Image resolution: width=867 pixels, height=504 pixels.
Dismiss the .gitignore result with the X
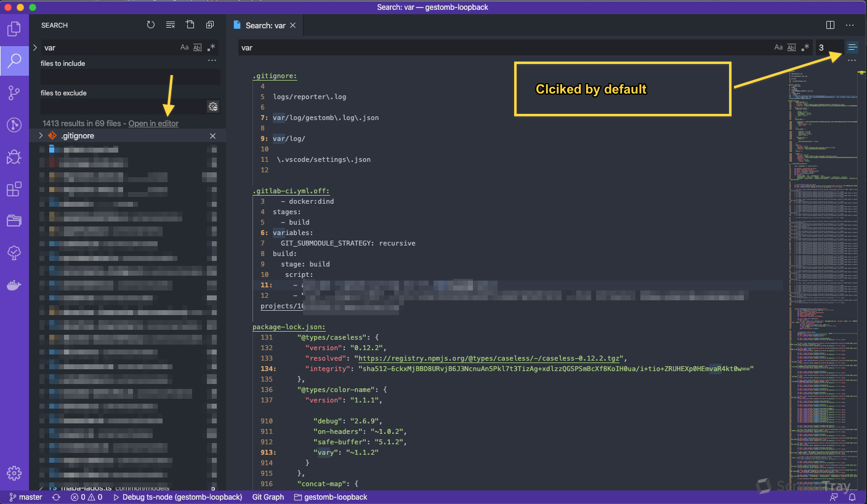point(212,135)
